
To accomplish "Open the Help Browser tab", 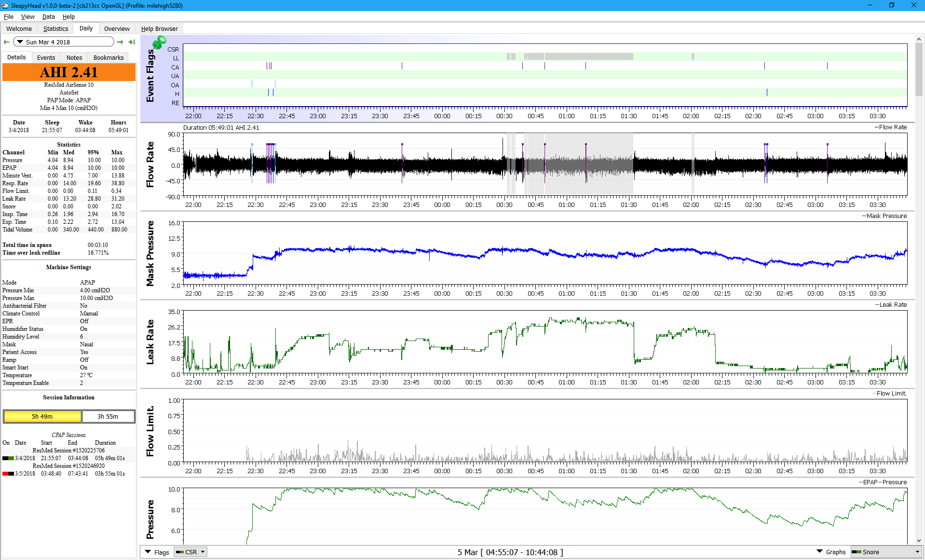I will [159, 28].
